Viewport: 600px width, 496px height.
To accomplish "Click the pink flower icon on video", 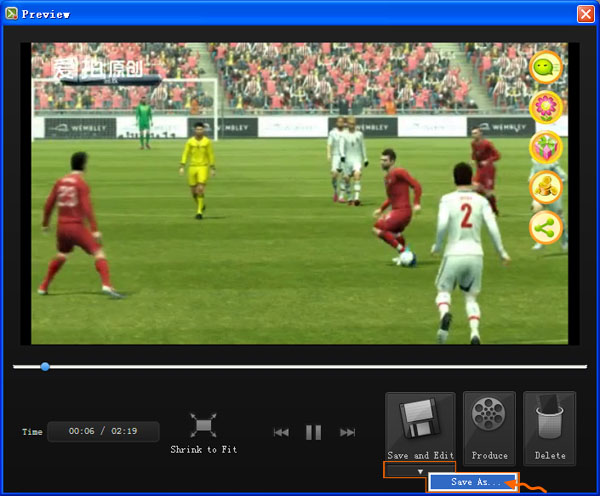I will click(546, 107).
